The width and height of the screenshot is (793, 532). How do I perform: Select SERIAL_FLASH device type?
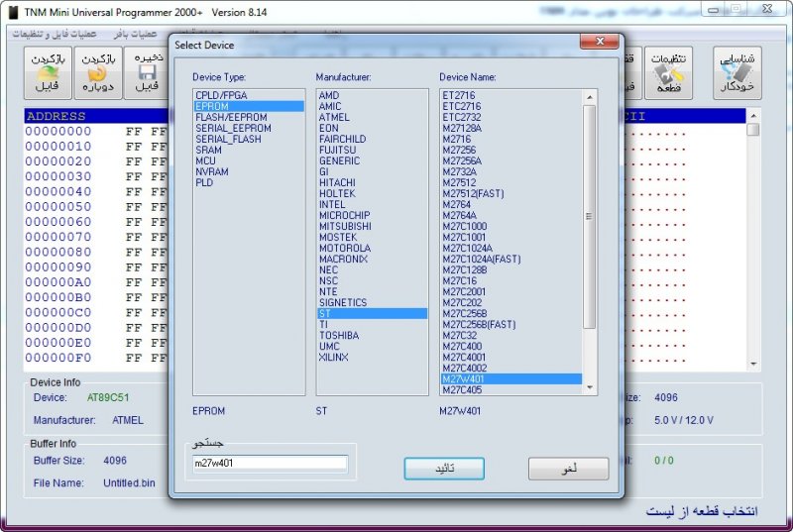click(249, 139)
